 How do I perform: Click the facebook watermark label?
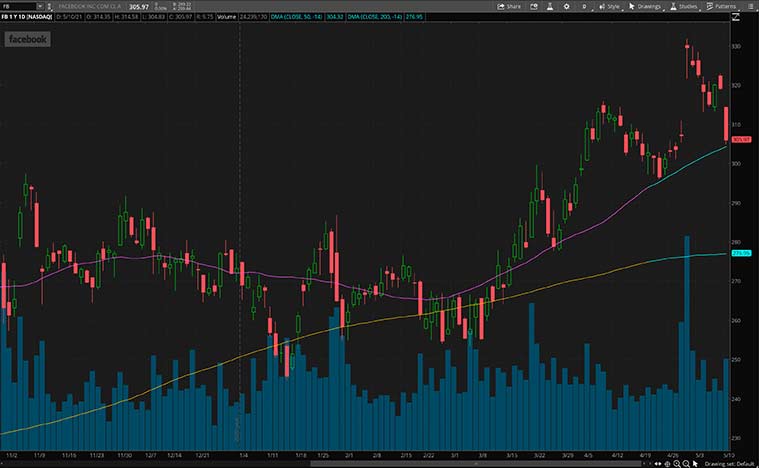28,39
